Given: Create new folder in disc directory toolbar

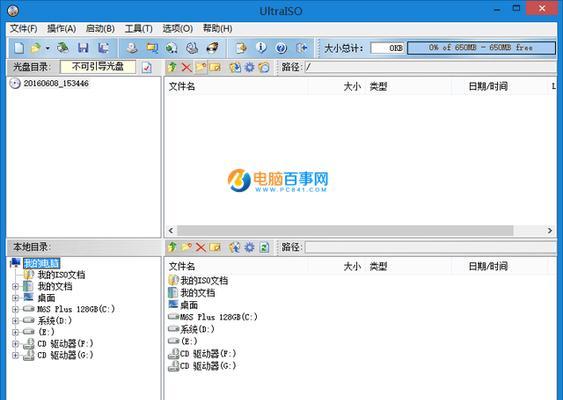Looking at the screenshot, I should (201, 67).
